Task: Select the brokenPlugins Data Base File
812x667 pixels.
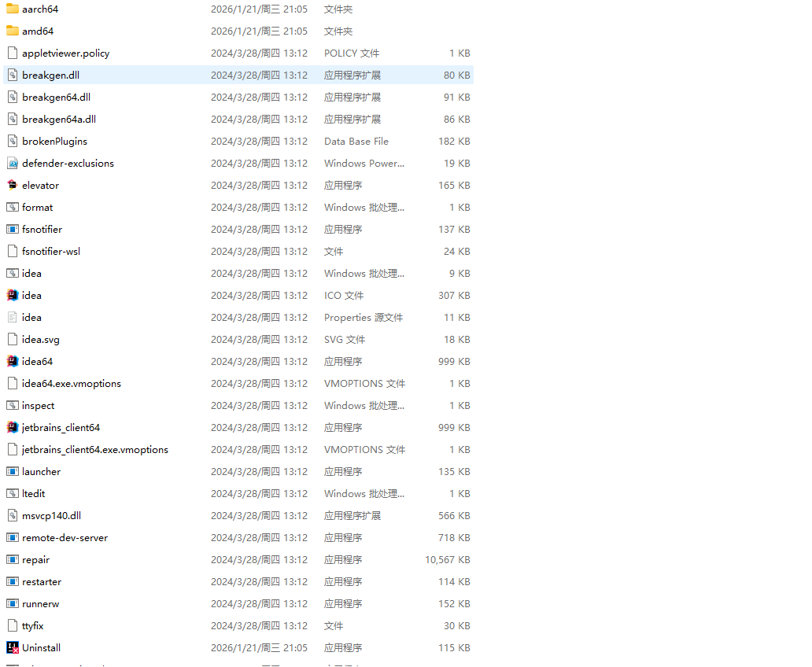Action: click(54, 142)
